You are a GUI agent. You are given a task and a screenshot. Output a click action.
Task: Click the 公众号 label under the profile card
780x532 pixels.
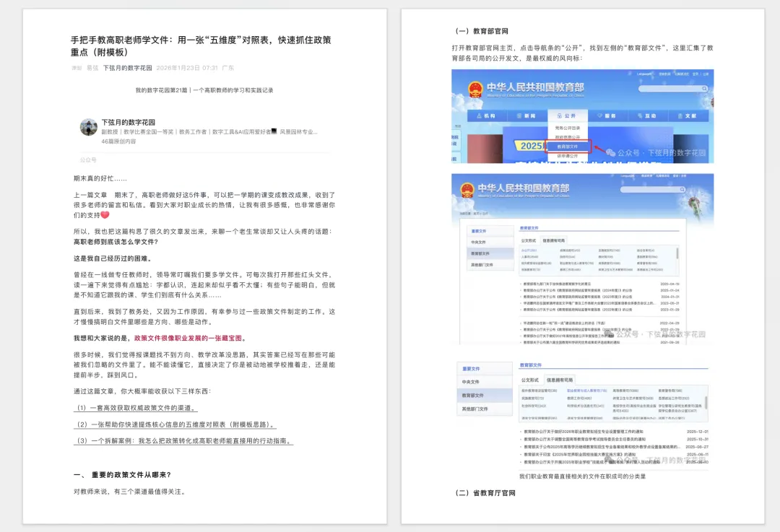[89, 160]
